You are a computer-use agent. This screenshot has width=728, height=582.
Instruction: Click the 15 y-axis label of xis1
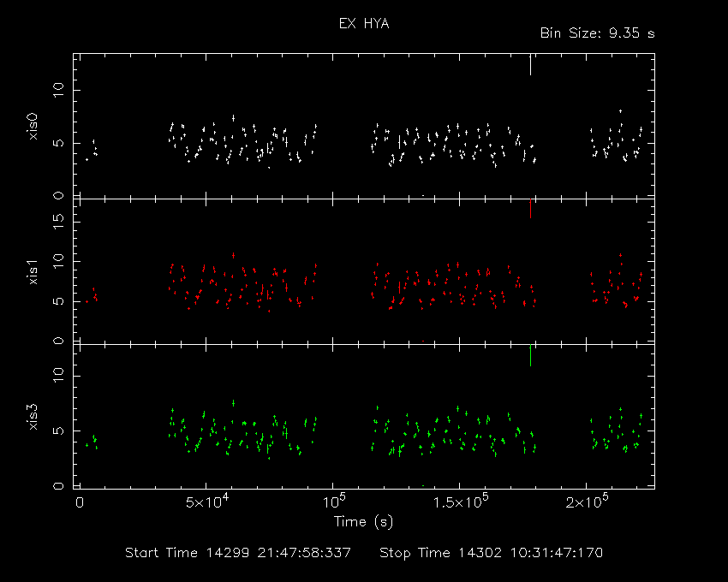pyautogui.click(x=58, y=222)
